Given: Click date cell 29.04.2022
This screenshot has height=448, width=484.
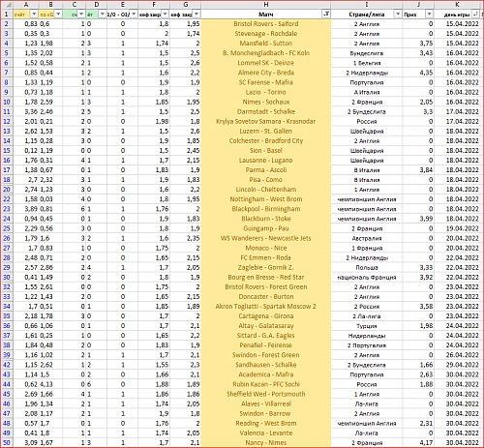Looking at the screenshot, I should coord(457,365).
